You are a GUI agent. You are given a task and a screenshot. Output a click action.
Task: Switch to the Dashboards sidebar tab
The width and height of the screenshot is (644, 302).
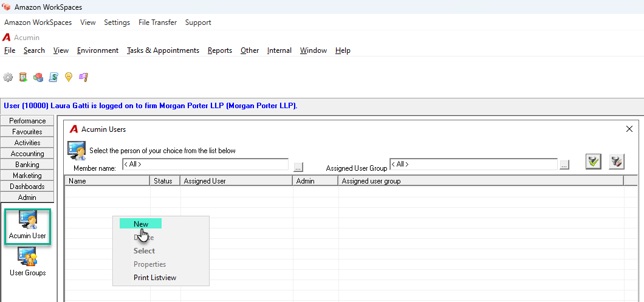coord(27,187)
